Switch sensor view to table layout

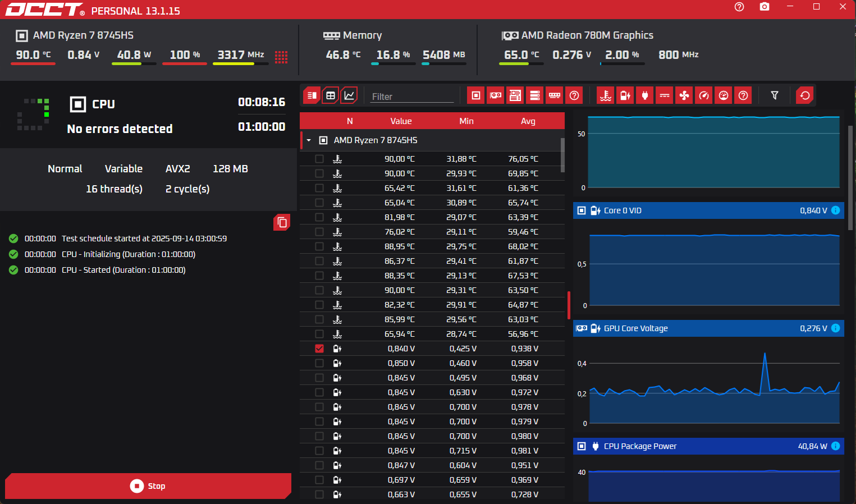tap(331, 95)
